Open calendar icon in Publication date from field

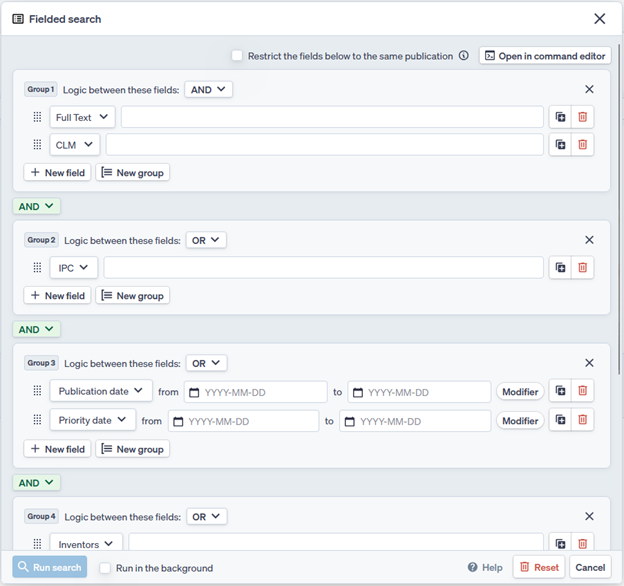pos(194,393)
